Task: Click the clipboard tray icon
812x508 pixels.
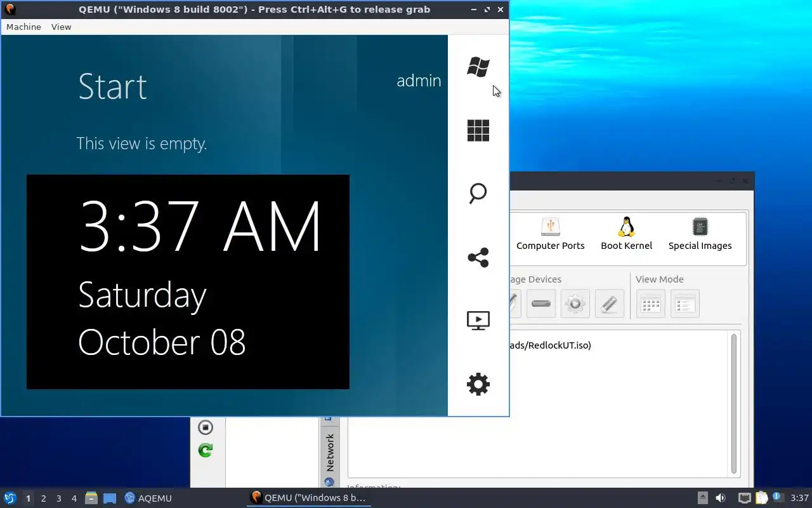Action: pos(761,498)
